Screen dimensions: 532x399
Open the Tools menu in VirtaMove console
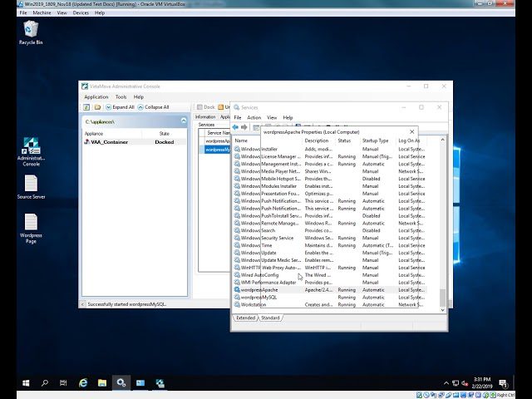[x=121, y=96]
